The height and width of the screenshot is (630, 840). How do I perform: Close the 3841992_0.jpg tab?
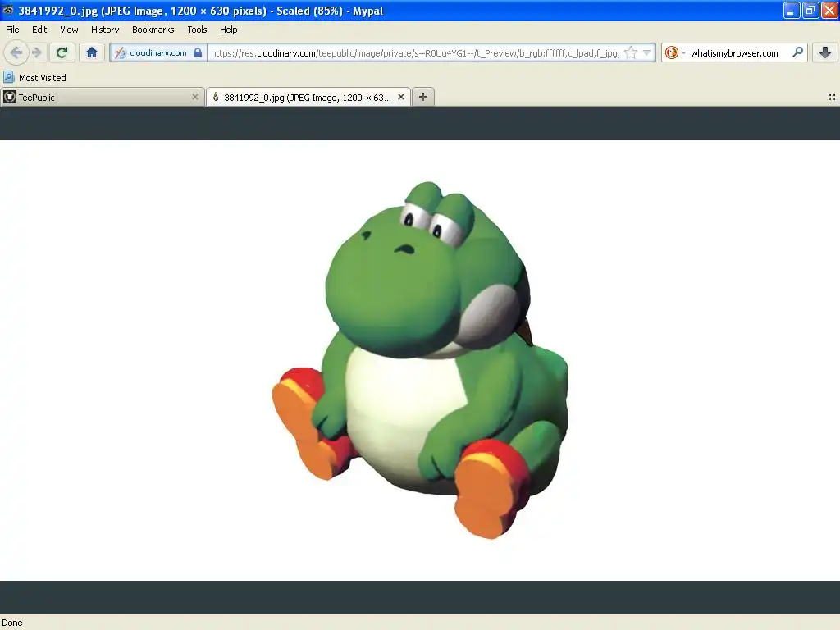(x=400, y=97)
